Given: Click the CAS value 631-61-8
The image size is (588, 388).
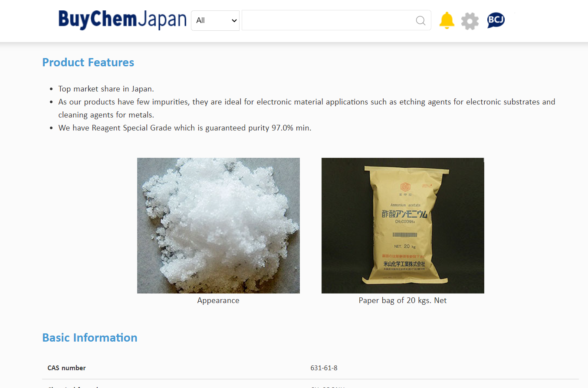Looking at the screenshot, I should coord(324,368).
